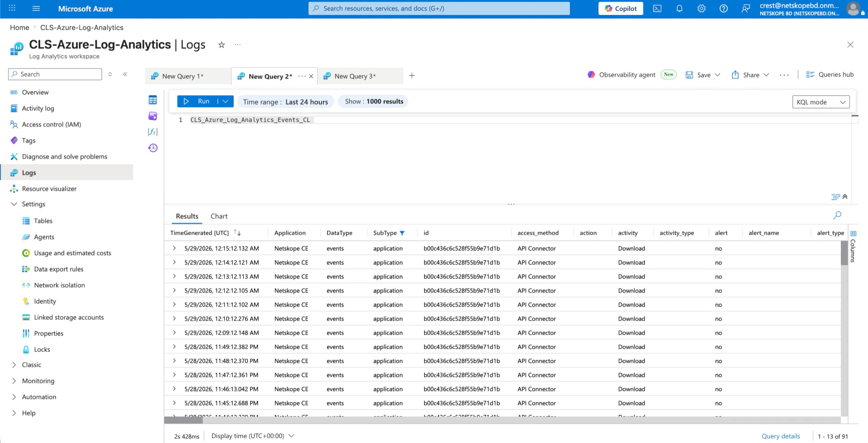The width and height of the screenshot is (868, 443).
Task: Click the expand-collapse all sidebar arrows
Action: click(110, 74)
